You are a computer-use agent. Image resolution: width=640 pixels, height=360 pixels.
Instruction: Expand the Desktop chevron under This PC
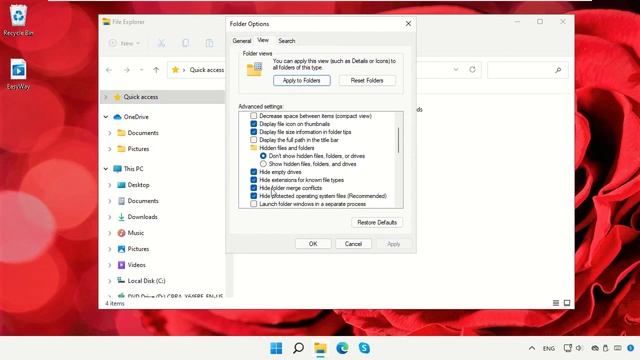click(x=109, y=185)
